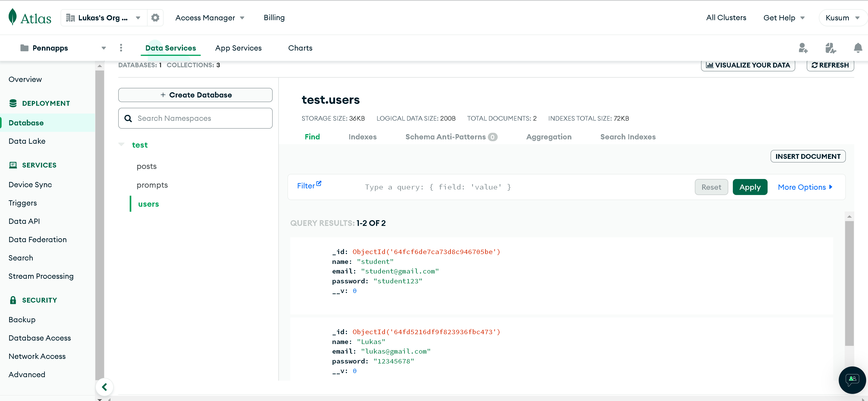Open organization settings gear icon

(155, 18)
